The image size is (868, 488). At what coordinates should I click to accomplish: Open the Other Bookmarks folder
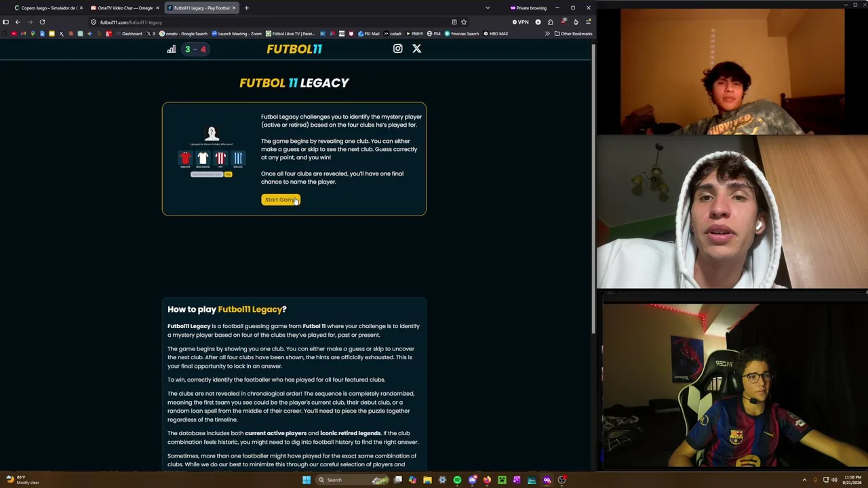click(573, 33)
